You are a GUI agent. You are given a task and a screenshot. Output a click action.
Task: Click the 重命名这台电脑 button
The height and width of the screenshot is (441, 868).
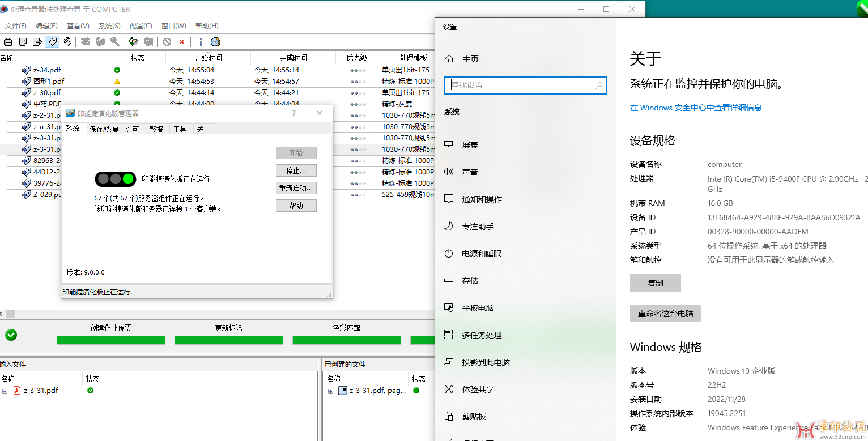click(x=666, y=313)
